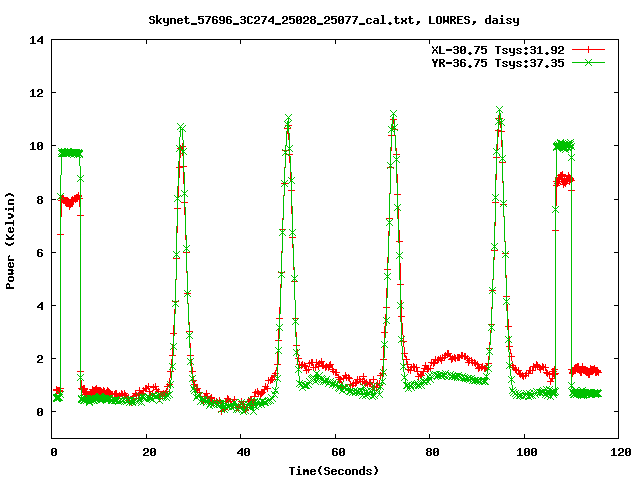
Task: Click the 'Power (Kelvin)' y-axis label
Action: click(x=10, y=241)
